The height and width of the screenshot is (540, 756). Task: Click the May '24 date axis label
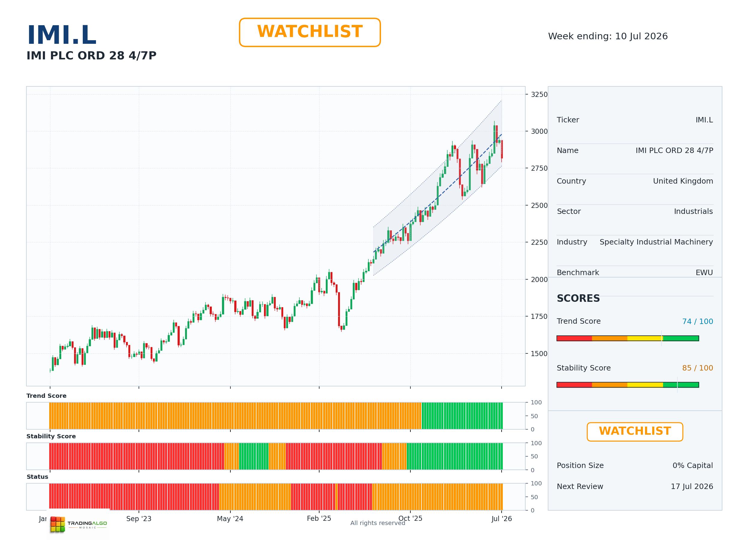click(230, 519)
